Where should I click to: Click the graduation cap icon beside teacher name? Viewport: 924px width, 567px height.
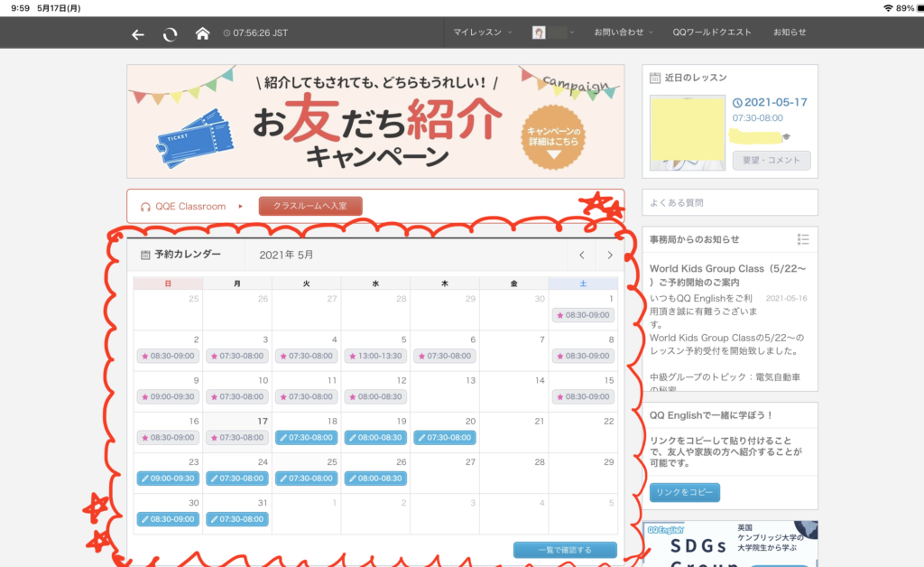786,136
